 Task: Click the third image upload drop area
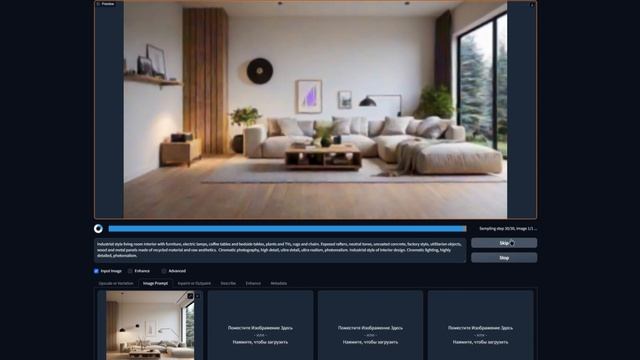coord(370,325)
